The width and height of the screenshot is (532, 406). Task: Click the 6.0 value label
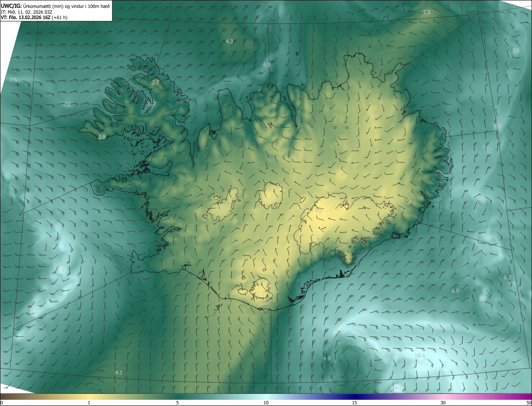[455, 291]
